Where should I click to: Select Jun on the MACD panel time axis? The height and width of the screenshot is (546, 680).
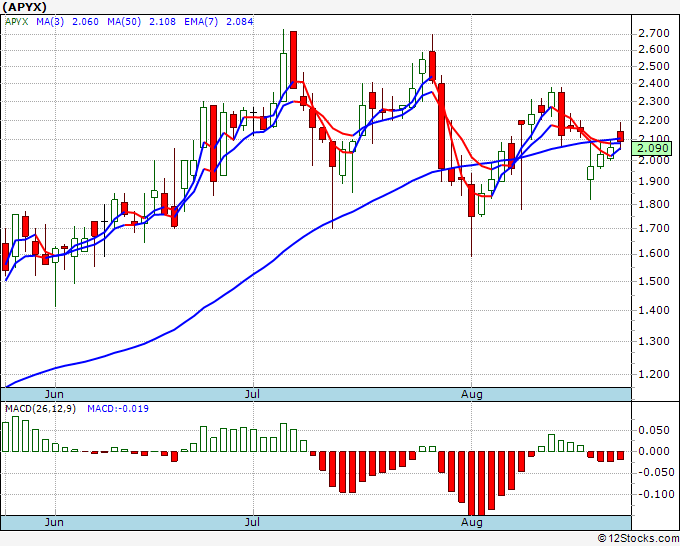54,522
